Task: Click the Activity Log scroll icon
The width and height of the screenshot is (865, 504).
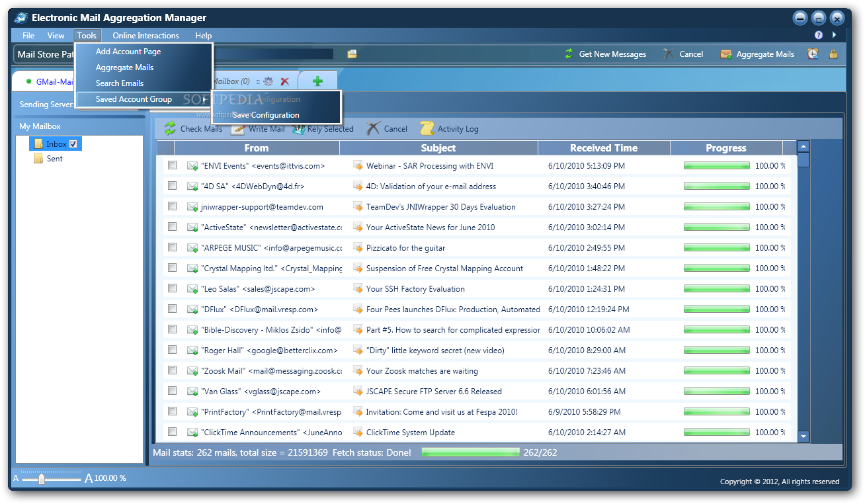Action: 427,129
